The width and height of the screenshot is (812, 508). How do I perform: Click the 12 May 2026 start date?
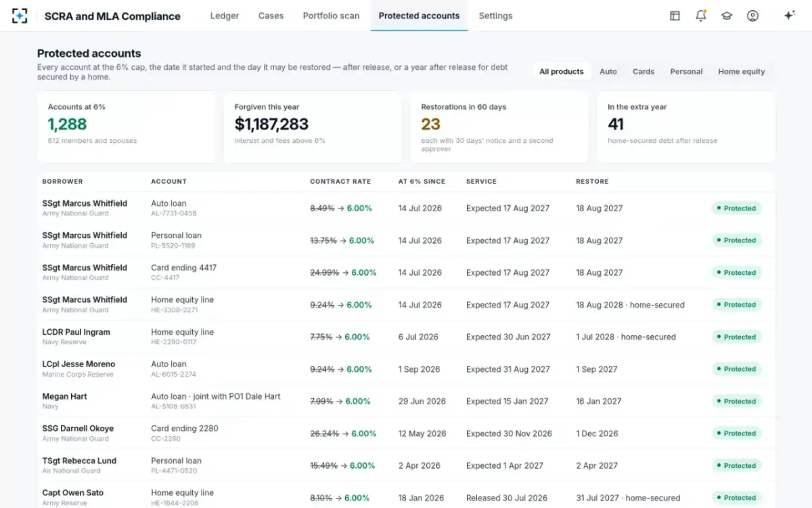[x=422, y=433]
